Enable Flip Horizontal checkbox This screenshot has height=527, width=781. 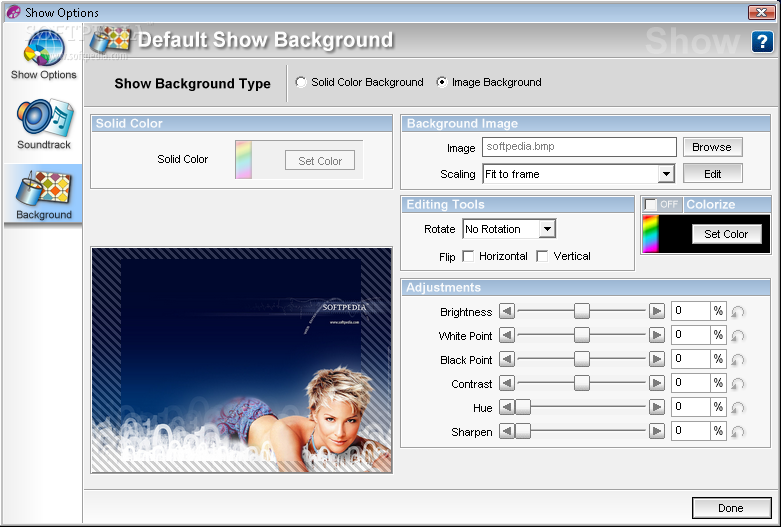(468, 256)
